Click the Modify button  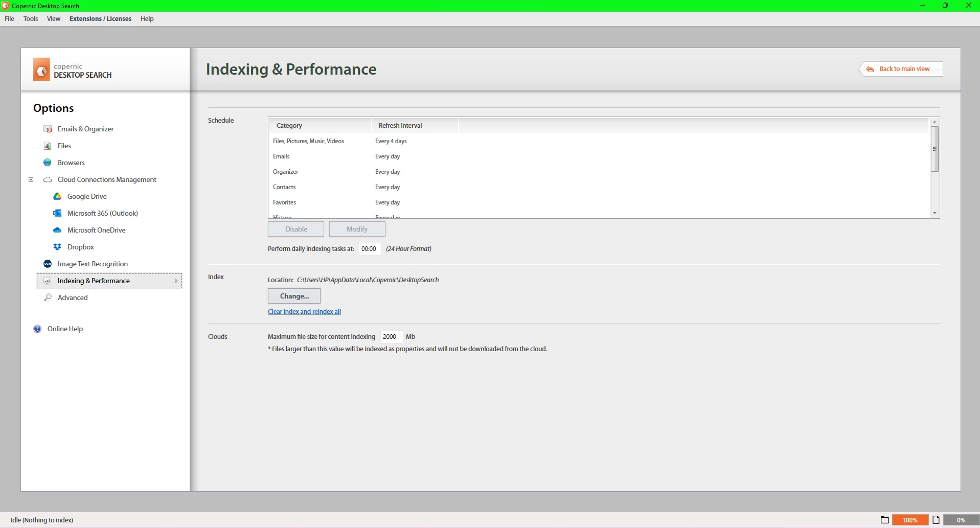(x=357, y=229)
